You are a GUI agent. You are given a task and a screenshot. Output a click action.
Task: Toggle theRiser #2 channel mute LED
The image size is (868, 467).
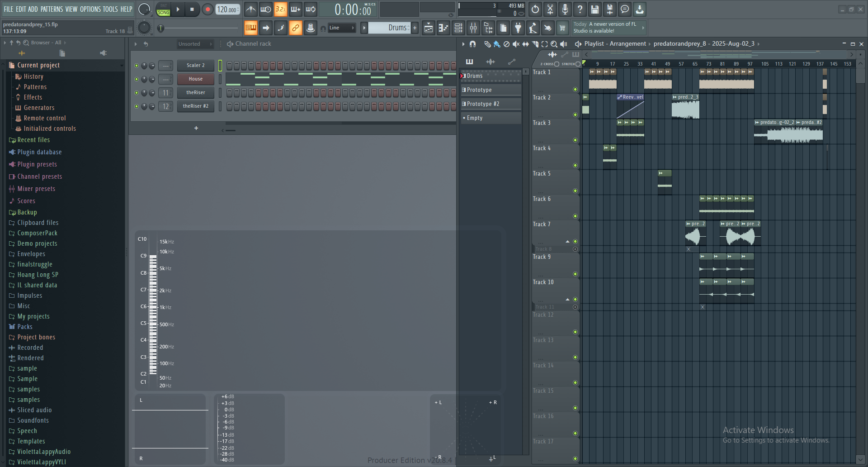click(x=137, y=106)
